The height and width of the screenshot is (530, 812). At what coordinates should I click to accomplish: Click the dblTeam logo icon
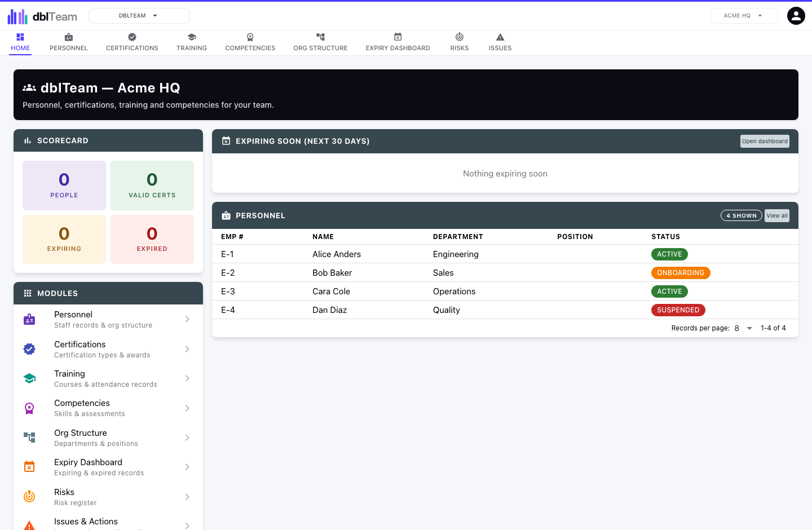point(17,16)
